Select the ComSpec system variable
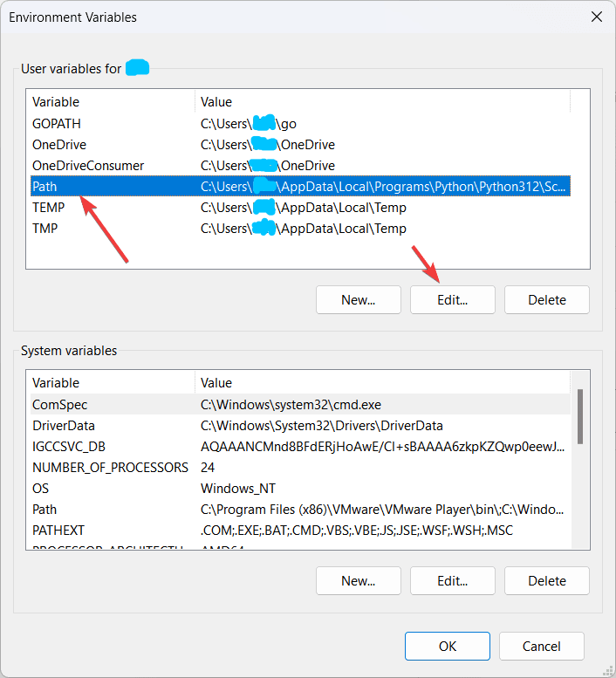Viewport: 616px width, 678px height. point(300,404)
